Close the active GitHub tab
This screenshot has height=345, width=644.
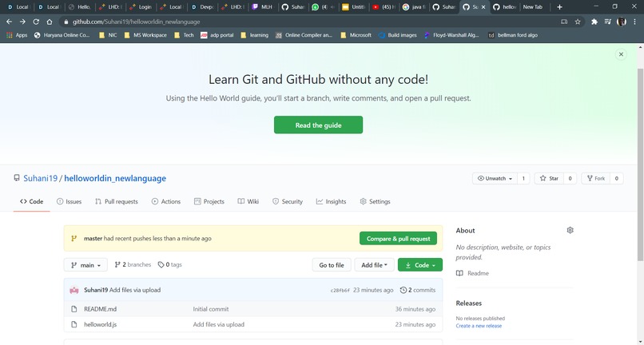[483, 7]
